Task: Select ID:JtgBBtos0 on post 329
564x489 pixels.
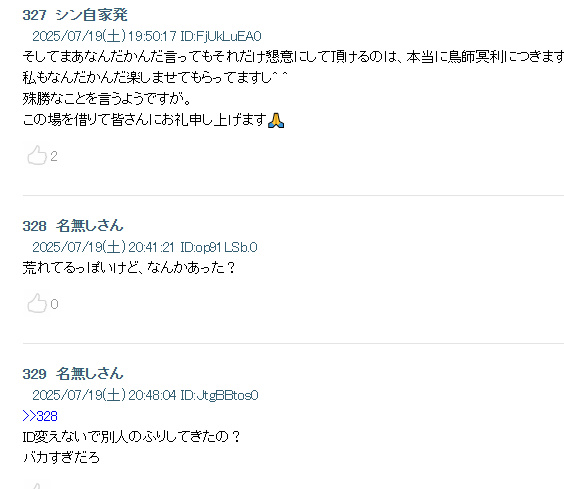Action: coord(219,395)
